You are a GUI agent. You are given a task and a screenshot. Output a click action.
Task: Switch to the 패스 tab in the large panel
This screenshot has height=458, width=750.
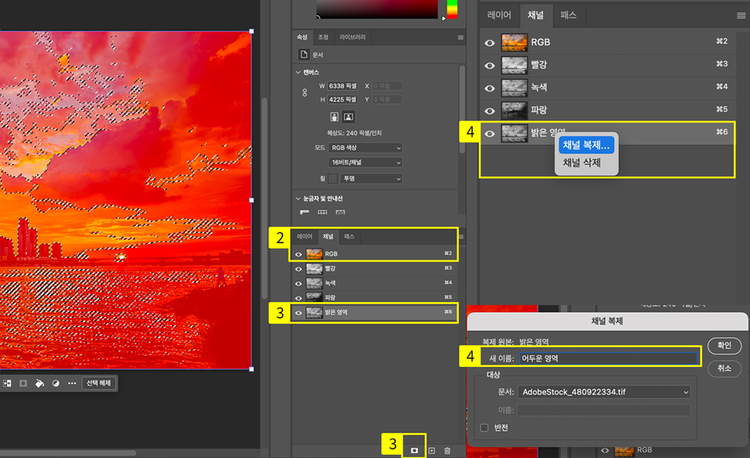pyautogui.click(x=568, y=15)
